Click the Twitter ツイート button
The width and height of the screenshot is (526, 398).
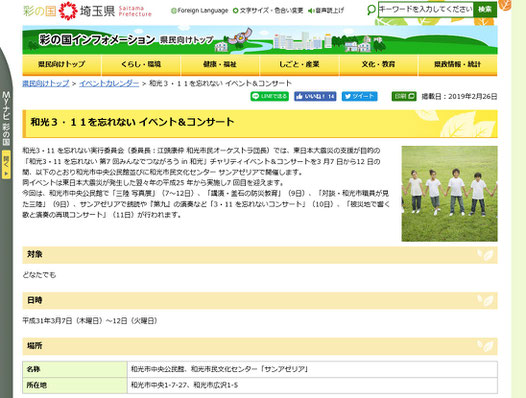point(360,96)
